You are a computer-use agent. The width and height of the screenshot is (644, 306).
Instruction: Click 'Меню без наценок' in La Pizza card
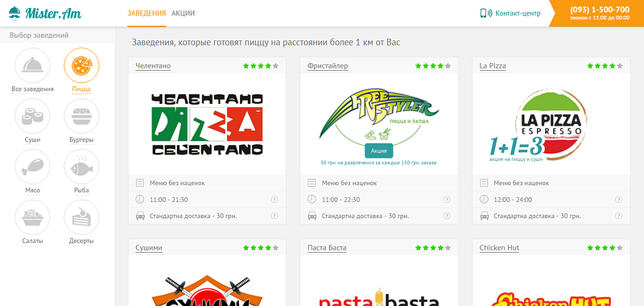pos(521,183)
